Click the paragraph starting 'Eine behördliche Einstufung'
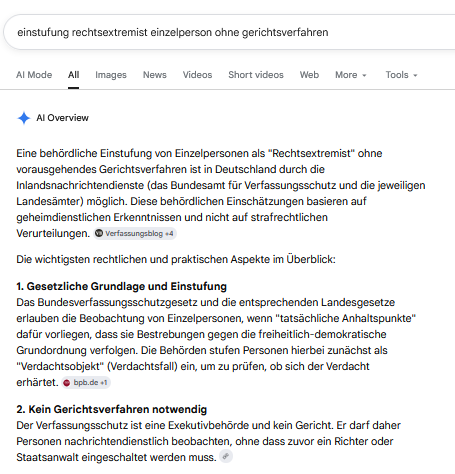The width and height of the screenshot is (455, 474). point(221,193)
